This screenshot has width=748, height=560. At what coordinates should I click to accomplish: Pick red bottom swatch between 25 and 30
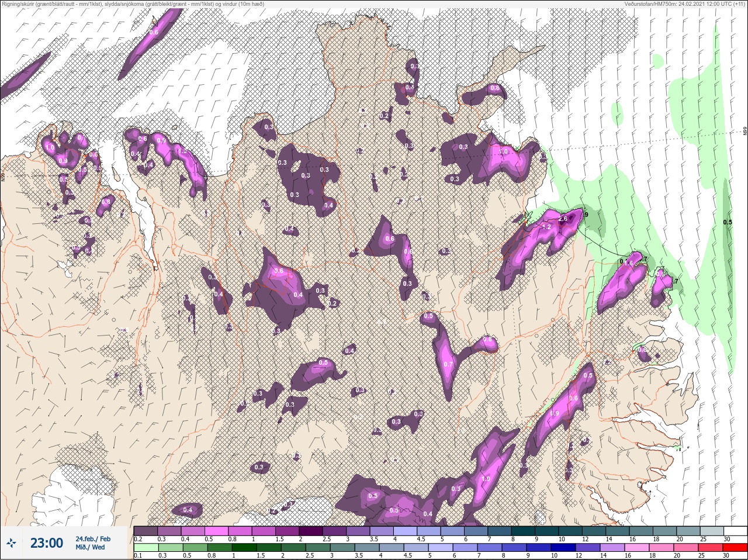pyautogui.click(x=711, y=548)
